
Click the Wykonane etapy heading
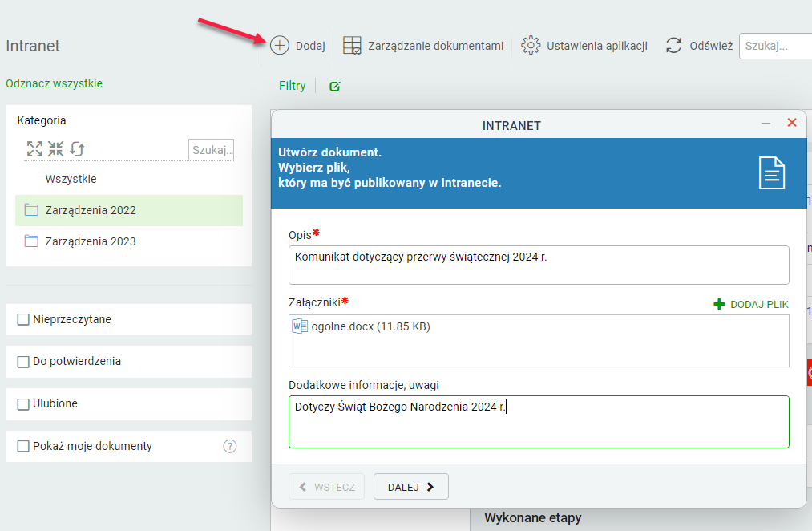(533, 517)
